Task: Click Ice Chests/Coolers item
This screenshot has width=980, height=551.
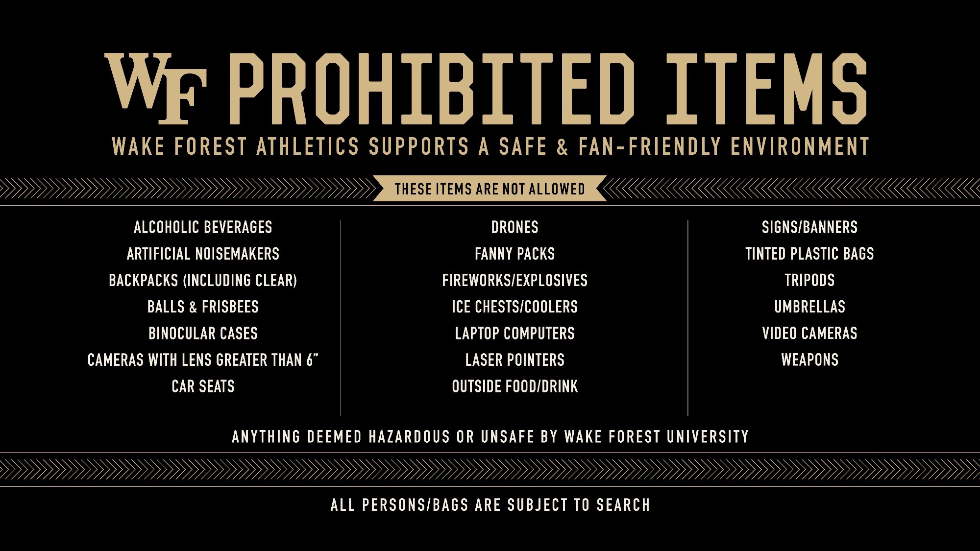Action: (514, 307)
